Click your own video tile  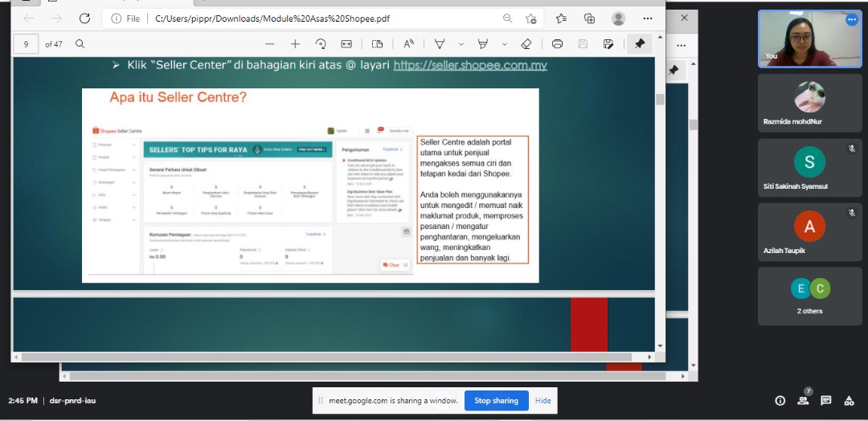tap(809, 39)
